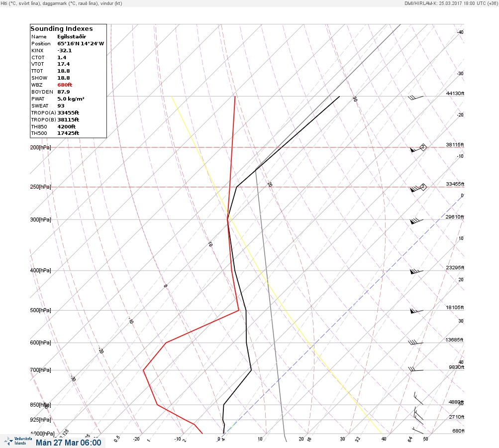Select the wind barb at the 300hPa level
Screen dimensions: 499x448
[416, 221]
